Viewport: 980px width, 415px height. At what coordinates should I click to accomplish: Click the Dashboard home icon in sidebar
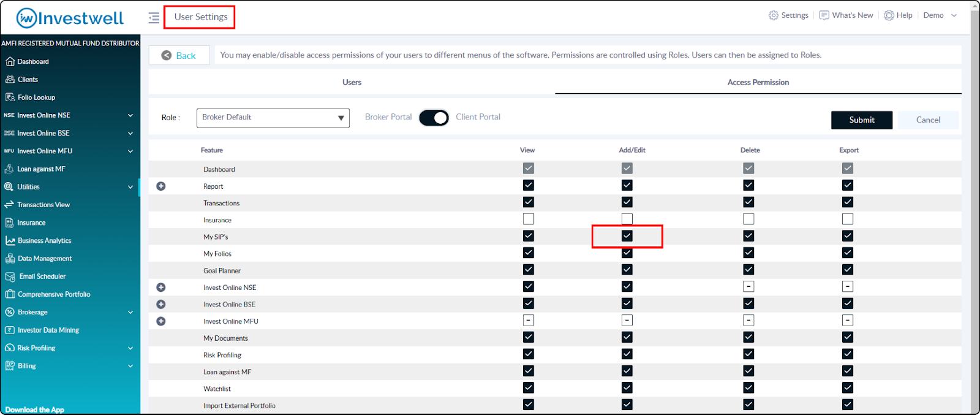[10, 61]
